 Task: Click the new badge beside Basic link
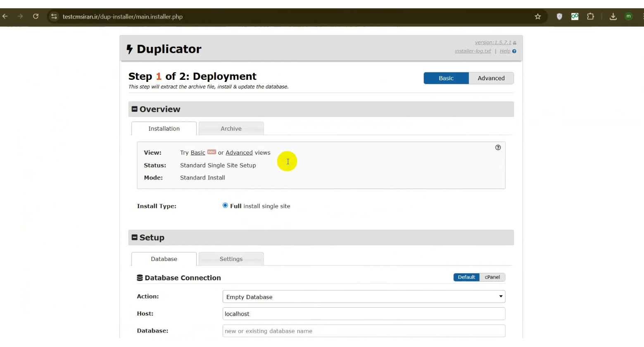click(211, 152)
